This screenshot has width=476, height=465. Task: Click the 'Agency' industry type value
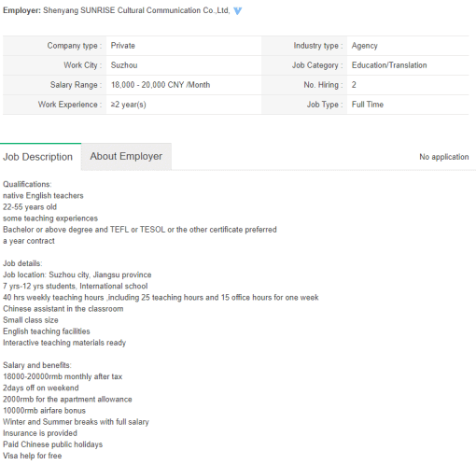(x=364, y=46)
